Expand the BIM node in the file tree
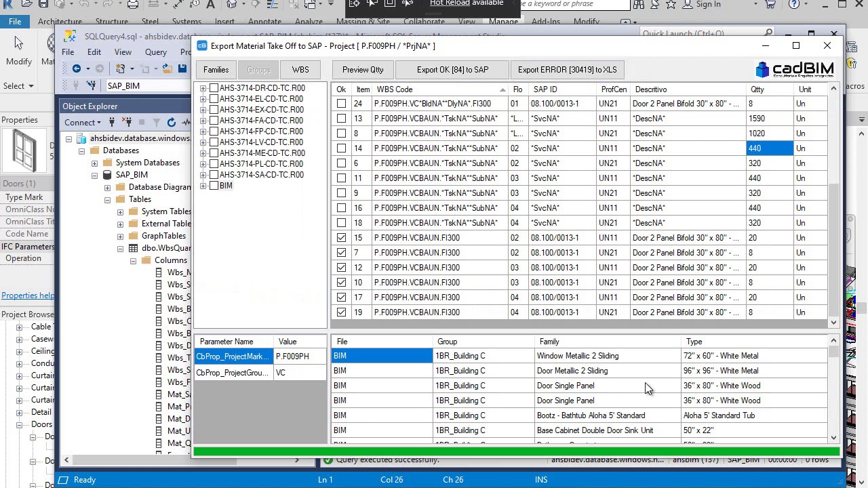868x488 pixels. click(203, 186)
